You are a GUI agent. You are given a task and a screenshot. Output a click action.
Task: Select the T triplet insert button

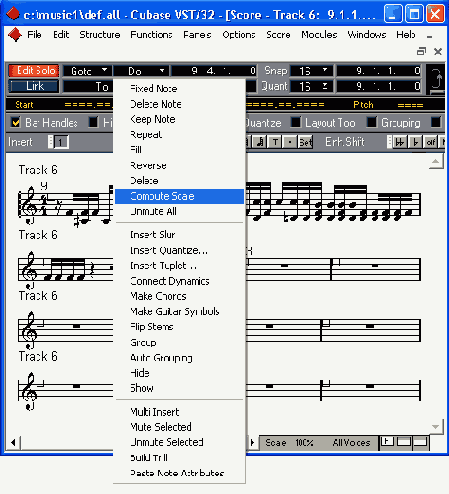coord(275,142)
